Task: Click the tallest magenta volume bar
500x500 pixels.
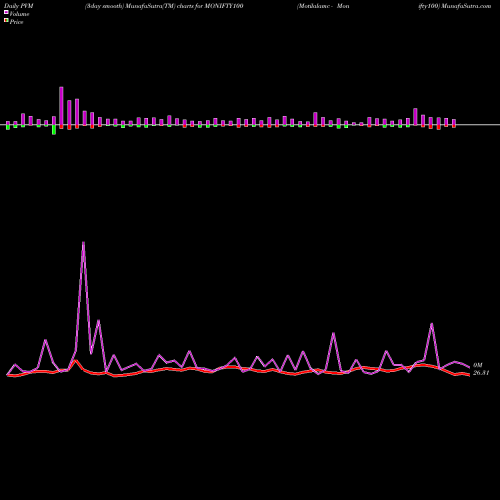Action: click(x=61, y=106)
